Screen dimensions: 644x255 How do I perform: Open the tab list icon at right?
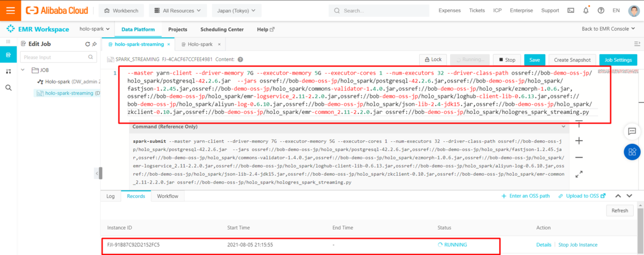pyautogui.click(x=637, y=44)
